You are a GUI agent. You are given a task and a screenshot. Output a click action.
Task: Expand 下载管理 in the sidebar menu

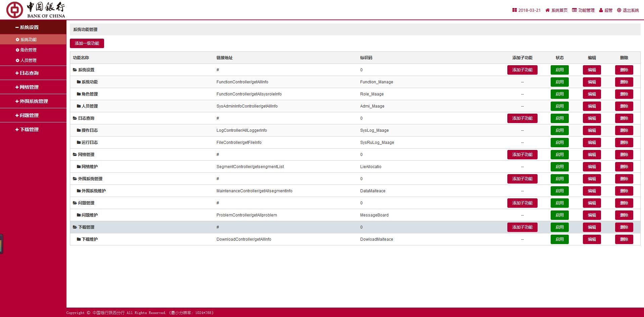(27, 129)
